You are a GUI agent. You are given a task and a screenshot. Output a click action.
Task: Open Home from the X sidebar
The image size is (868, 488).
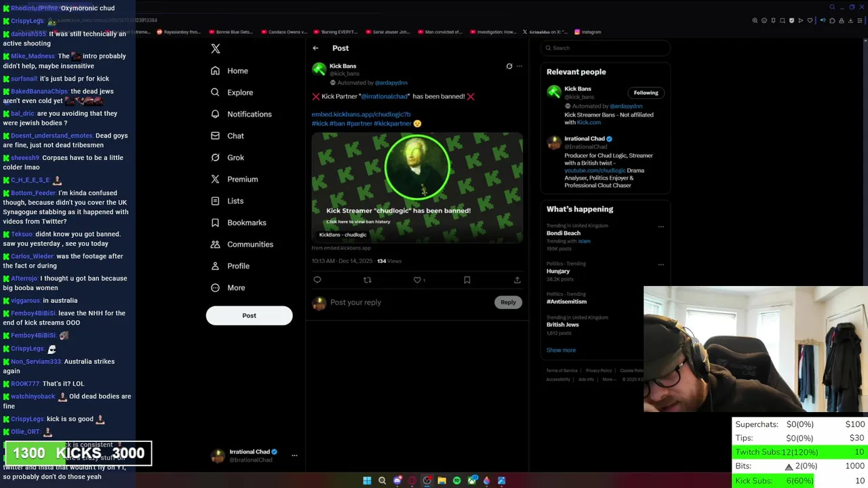[229, 70]
